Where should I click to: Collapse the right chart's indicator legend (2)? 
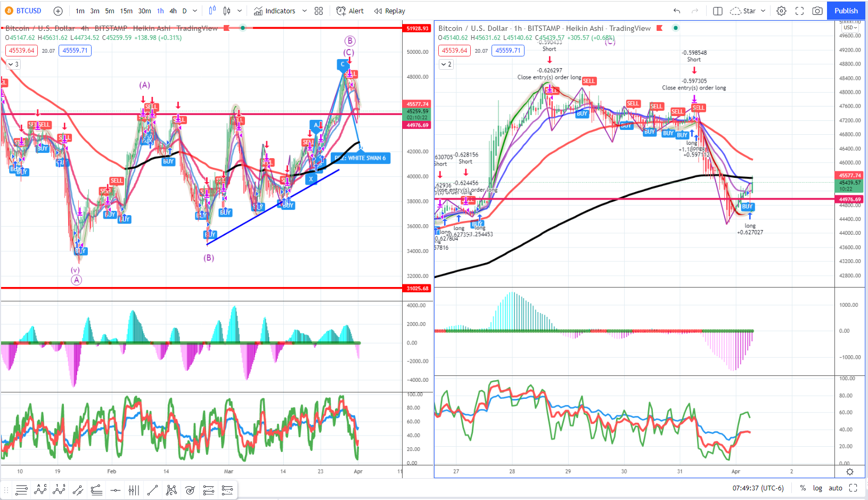tap(446, 64)
